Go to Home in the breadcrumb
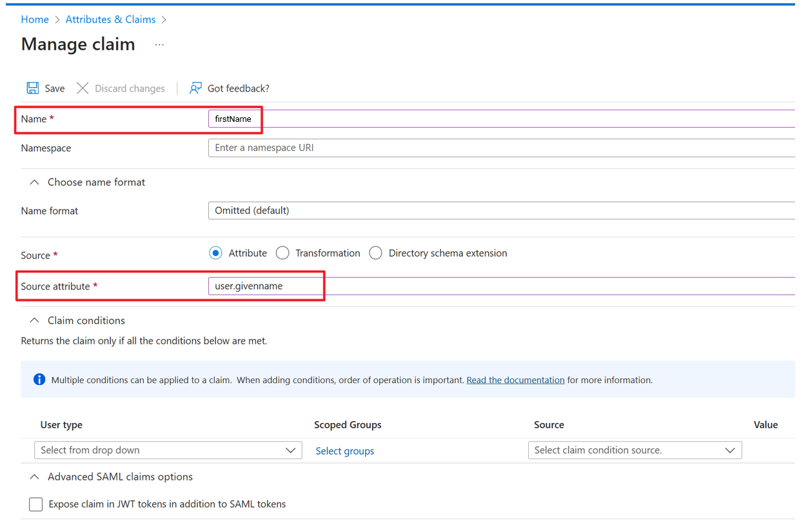Image resolution: width=808 pixels, height=532 pixels. 35,19
